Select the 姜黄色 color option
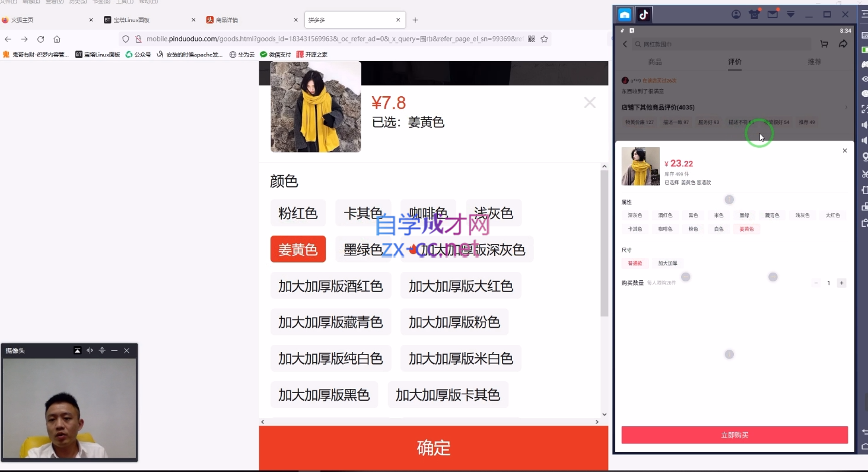The width and height of the screenshot is (868, 472). click(x=298, y=249)
